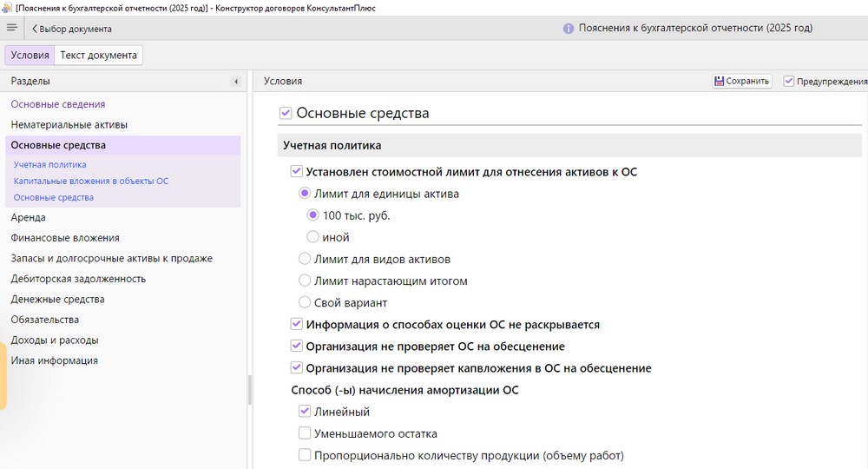Screen dimensions: 868x469
Task: Click the Сохранить save button
Action: (742, 81)
